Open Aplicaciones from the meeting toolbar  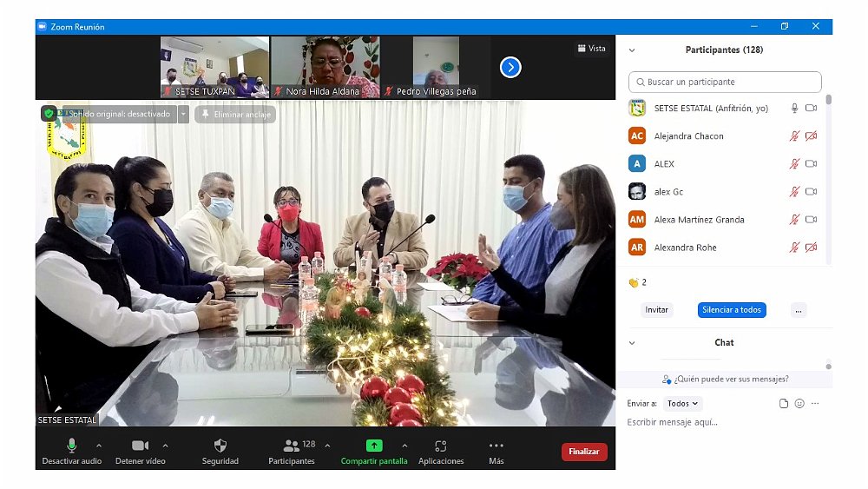(441, 446)
